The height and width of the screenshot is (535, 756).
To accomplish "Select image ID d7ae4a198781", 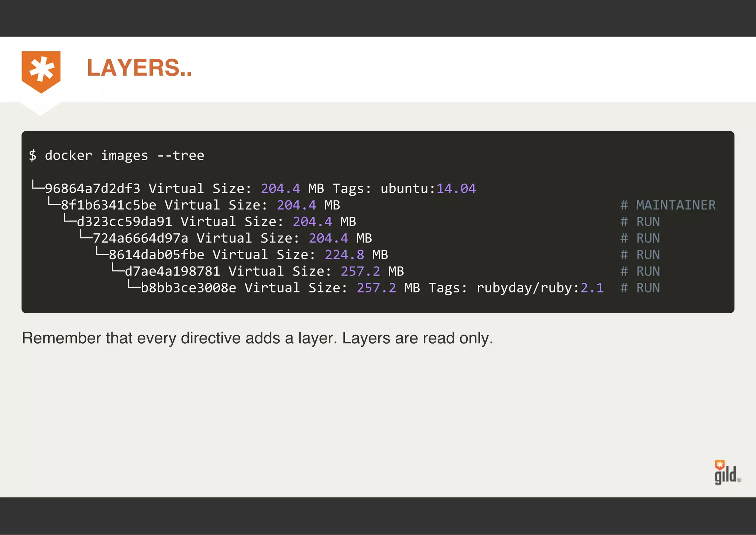I will [x=172, y=271].
